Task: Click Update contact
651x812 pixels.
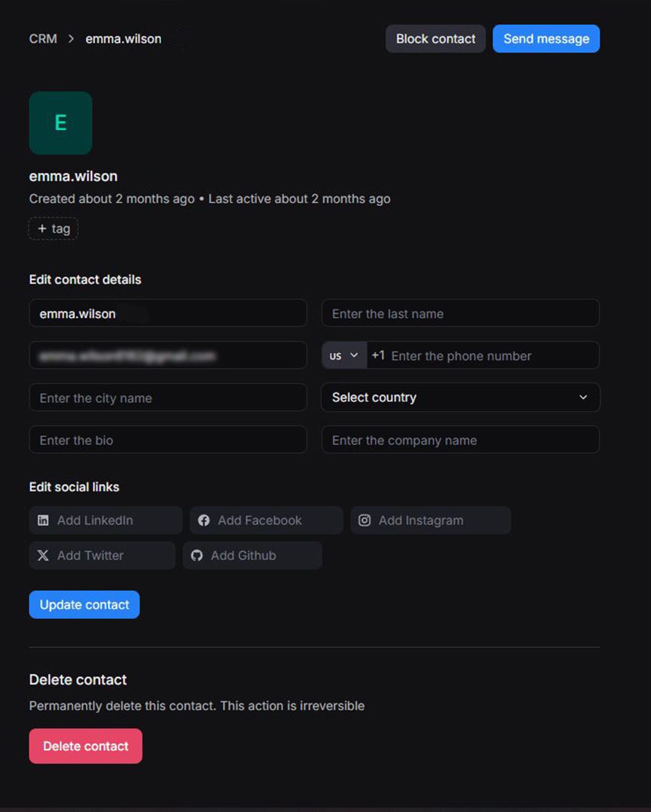Action: 84,604
